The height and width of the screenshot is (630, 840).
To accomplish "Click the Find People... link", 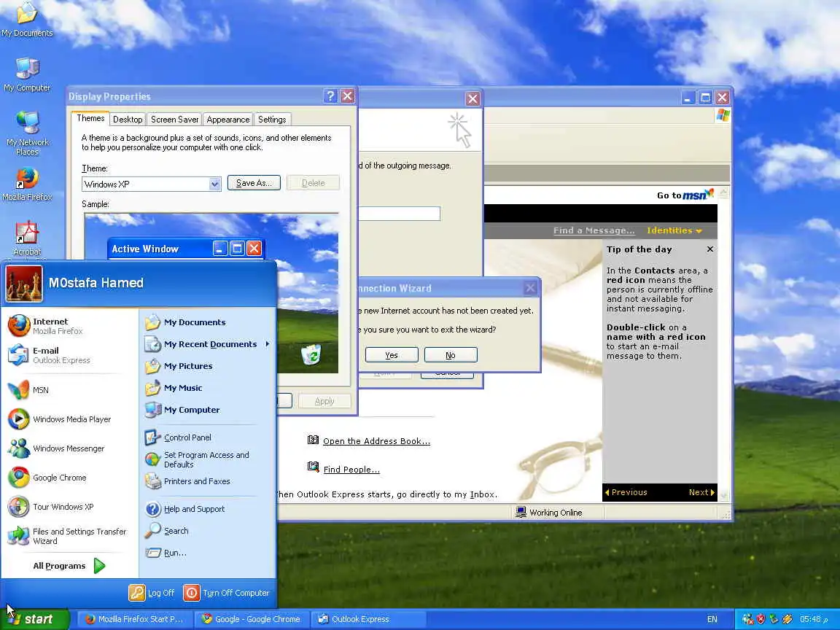I will point(351,470).
